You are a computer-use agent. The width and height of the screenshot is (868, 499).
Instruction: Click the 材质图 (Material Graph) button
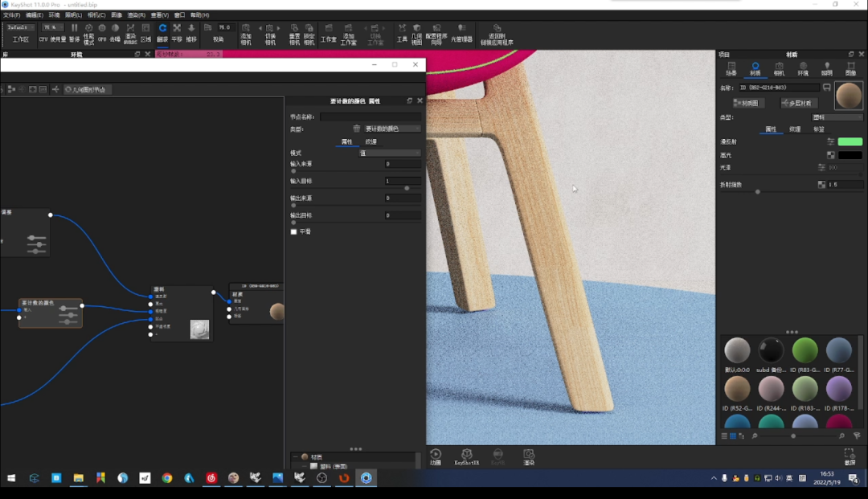tap(748, 103)
